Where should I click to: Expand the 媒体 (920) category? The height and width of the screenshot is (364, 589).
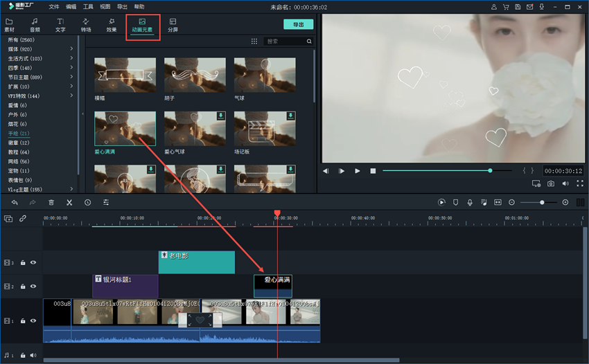(71, 49)
